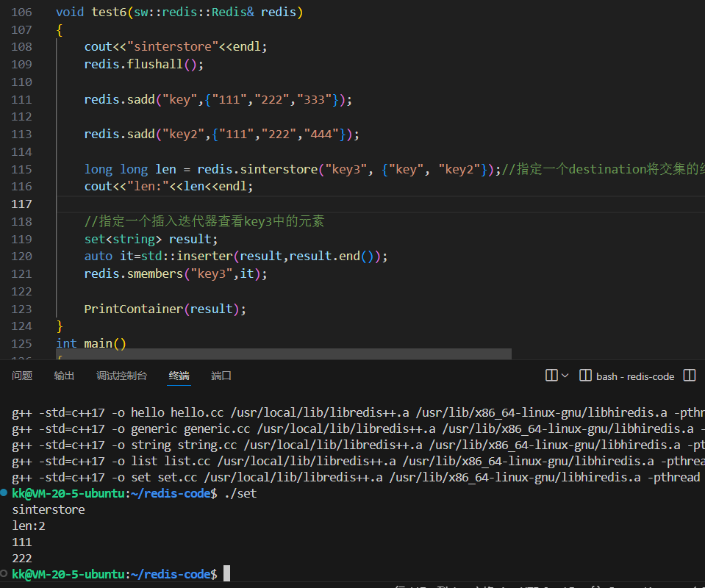The width and height of the screenshot is (705, 588).
Task: Click the rightmost split terminal icon
Action: click(690, 376)
